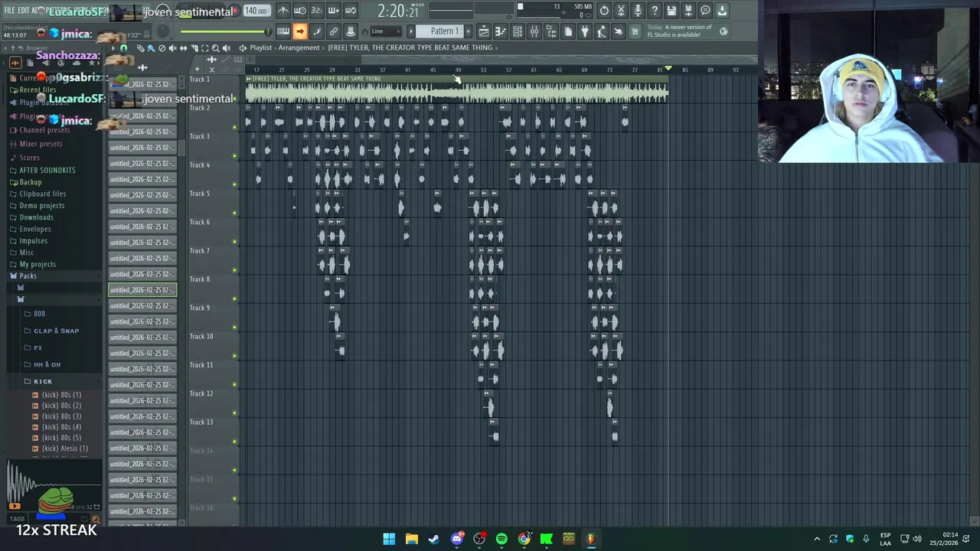Click Track 8 header label

pyautogui.click(x=200, y=279)
